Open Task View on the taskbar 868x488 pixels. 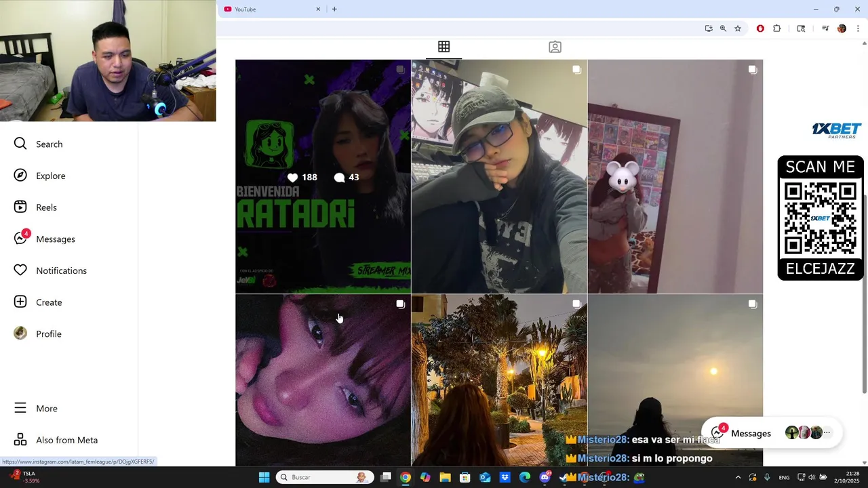pyautogui.click(x=385, y=477)
